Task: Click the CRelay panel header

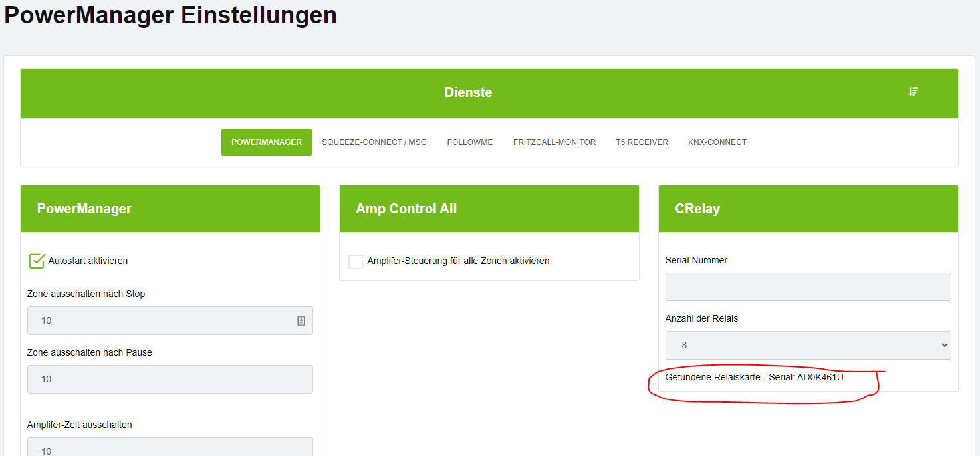Action: [808, 209]
